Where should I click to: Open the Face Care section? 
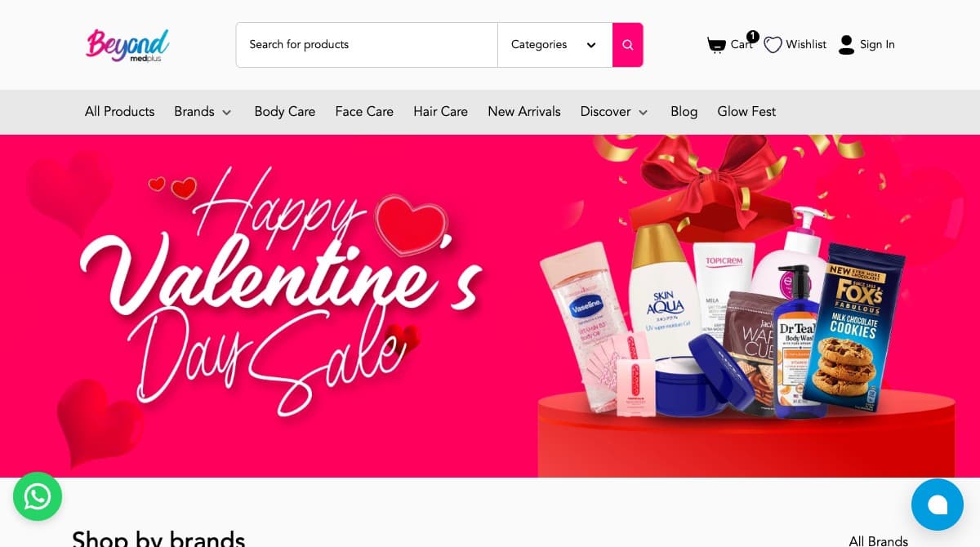coord(364,112)
